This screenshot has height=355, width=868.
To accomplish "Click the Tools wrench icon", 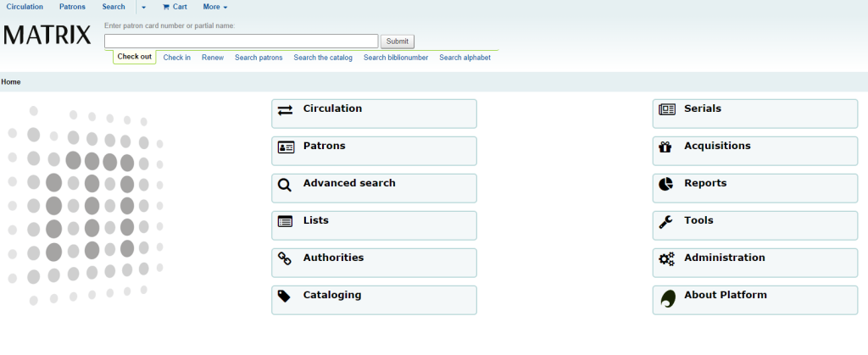I will coord(666,222).
